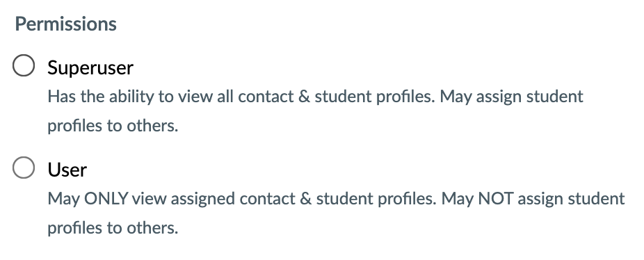The width and height of the screenshot is (644, 260).
Task: Click the ampersand in Superuser description
Action: [x=304, y=97]
